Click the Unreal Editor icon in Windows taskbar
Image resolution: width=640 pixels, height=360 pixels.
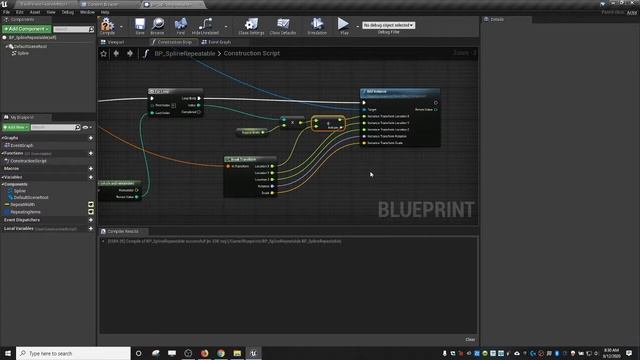tap(253, 353)
